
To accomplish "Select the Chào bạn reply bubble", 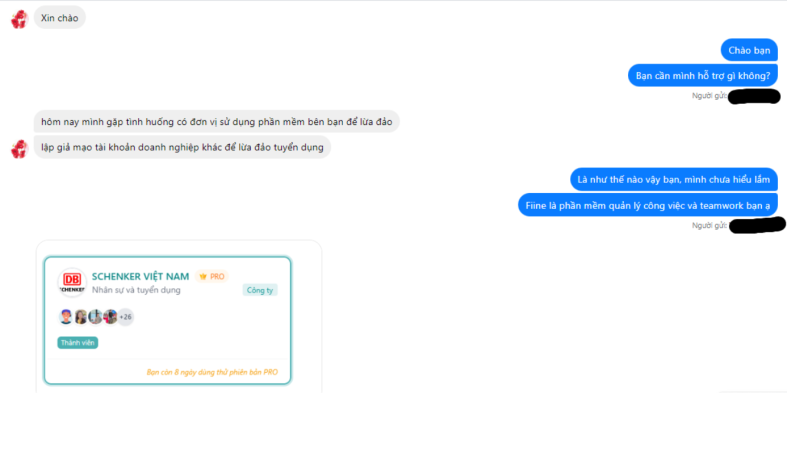I will click(x=749, y=50).
